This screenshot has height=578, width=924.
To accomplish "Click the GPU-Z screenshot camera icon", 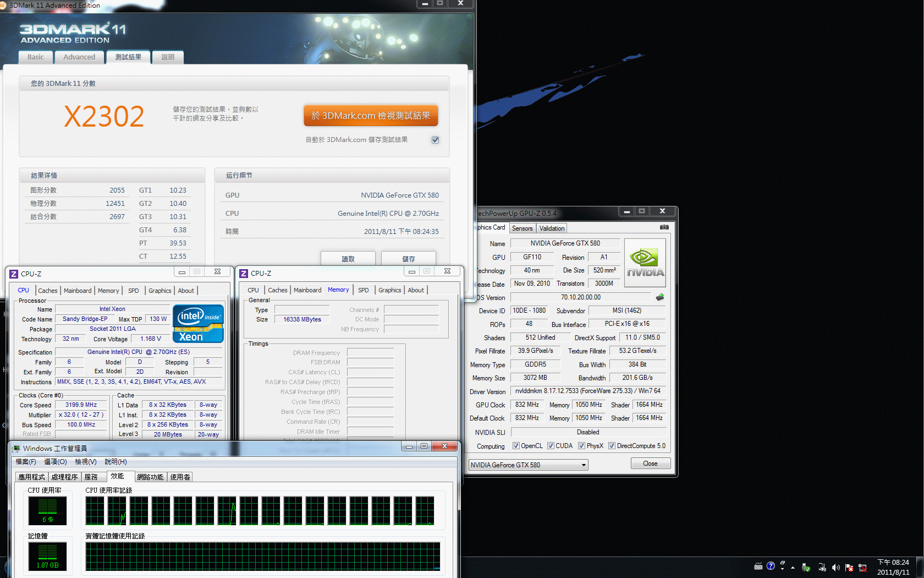I will tap(664, 227).
